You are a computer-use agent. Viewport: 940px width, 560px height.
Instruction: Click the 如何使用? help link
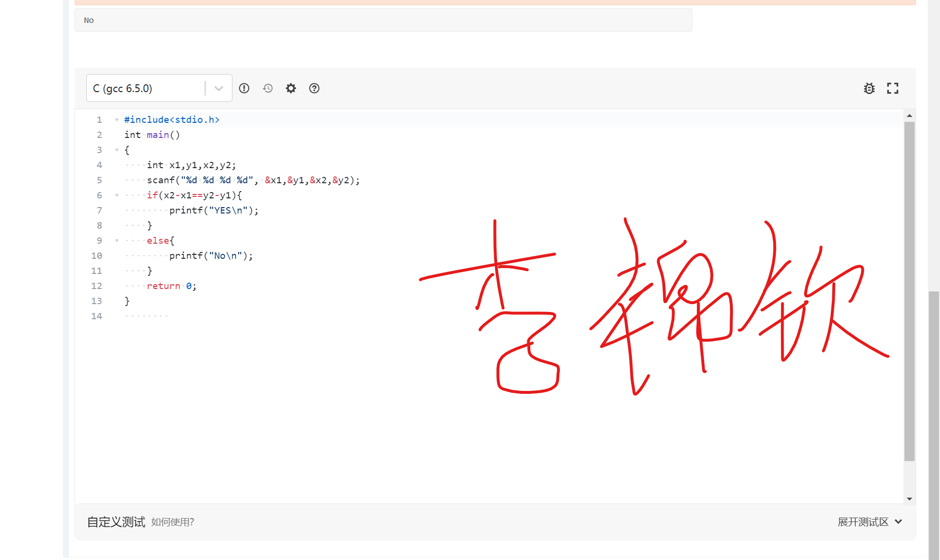pos(173,522)
